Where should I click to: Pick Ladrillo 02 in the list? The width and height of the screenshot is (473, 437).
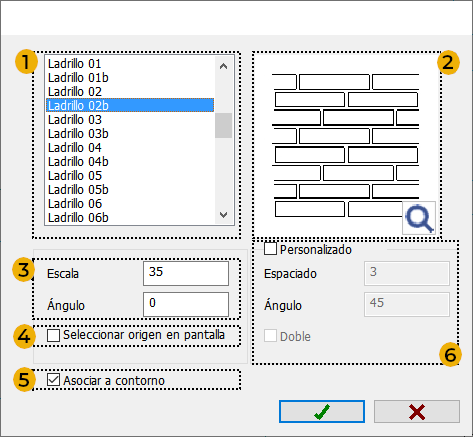130,91
